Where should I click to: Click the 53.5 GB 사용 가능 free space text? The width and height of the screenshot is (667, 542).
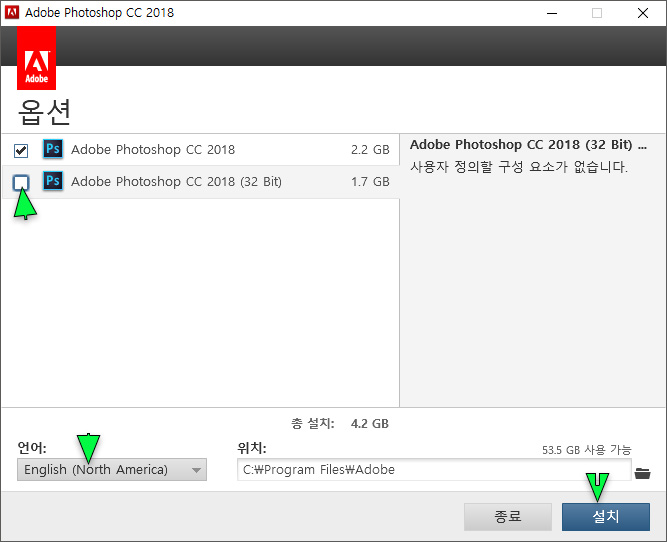pos(587,450)
